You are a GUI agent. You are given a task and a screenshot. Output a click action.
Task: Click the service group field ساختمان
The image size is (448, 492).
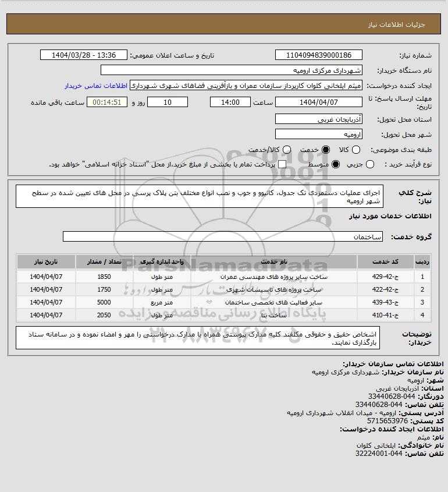click(223, 236)
